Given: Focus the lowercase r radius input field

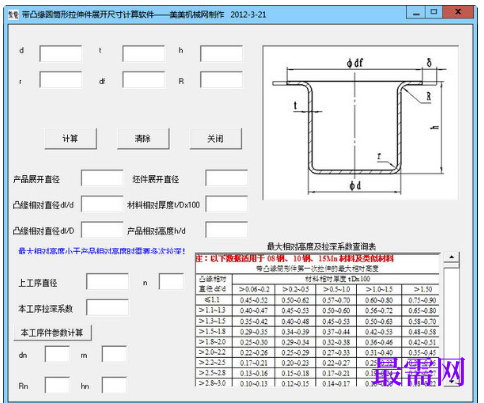Looking at the screenshot, I should click(61, 80).
